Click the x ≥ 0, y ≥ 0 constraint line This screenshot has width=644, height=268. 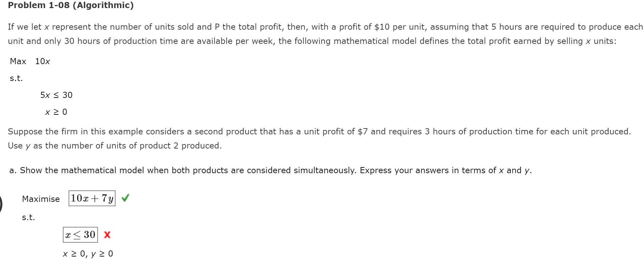tap(88, 254)
